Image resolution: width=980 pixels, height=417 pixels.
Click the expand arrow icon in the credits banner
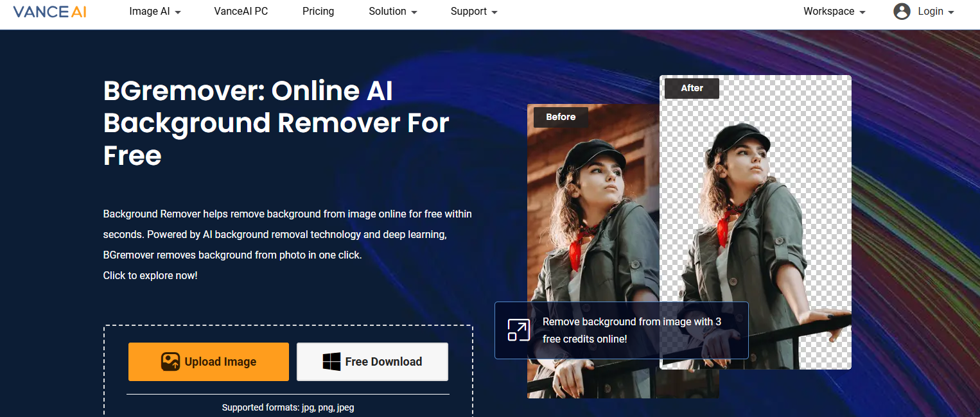[x=519, y=330]
